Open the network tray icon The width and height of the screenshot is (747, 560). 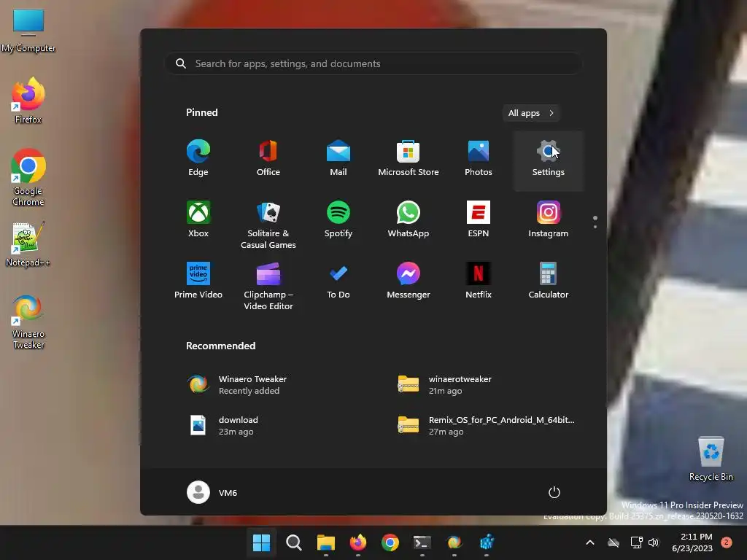coord(636,542)
